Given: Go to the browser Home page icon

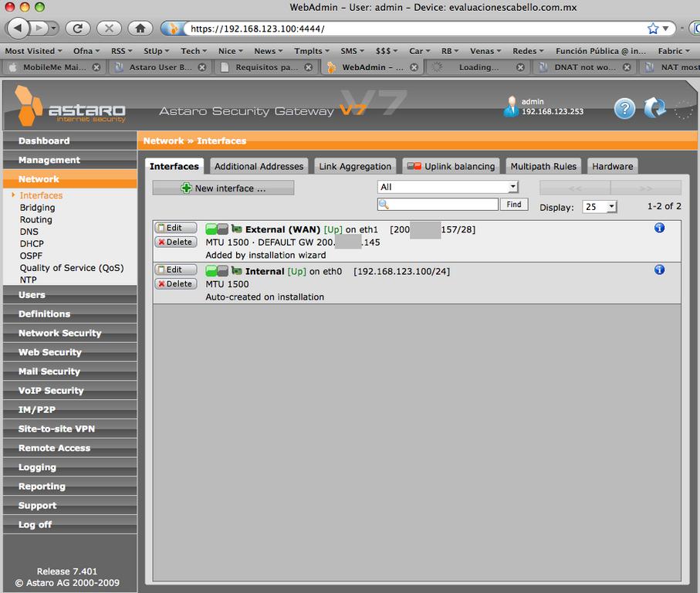Looking at the screenshot, I should click(x=140, y=28).
